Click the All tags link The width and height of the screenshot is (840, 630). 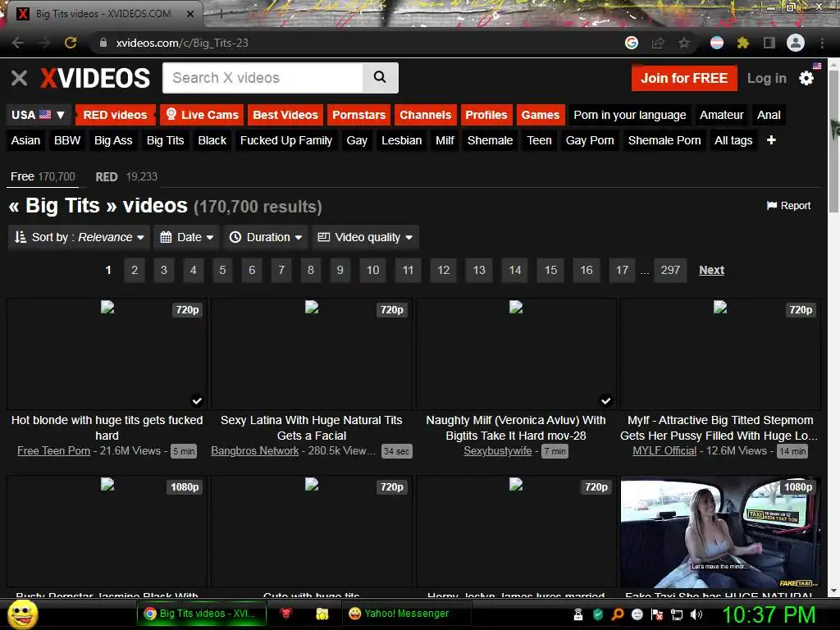tap(733, 140)
